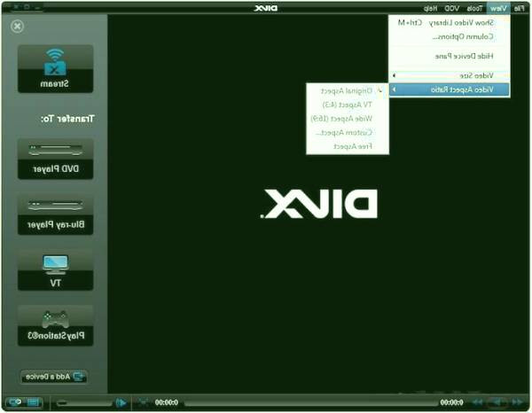The image size is (532, 413).
Task: Select the TV device icon
Action: coord(55,270)
